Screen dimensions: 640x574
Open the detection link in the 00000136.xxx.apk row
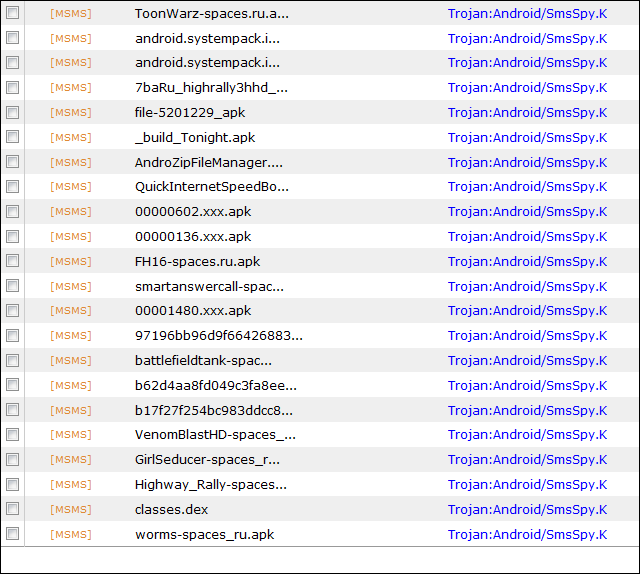tap(527, 237)
